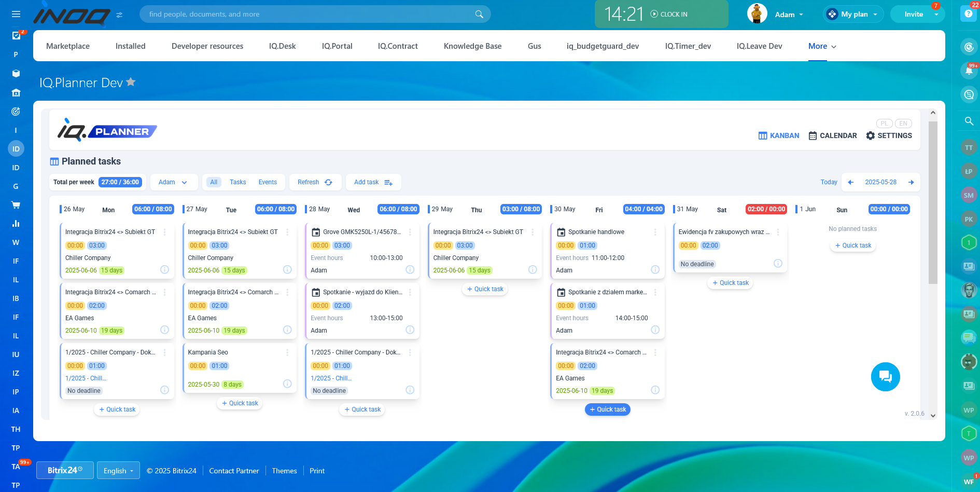Click the tasks checklist icon in left sidebar

pyautogui.click(x=16, y=35)
